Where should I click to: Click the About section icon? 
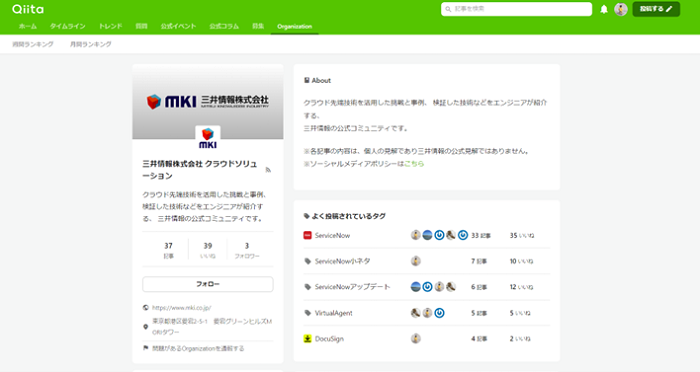click(307, 80)
